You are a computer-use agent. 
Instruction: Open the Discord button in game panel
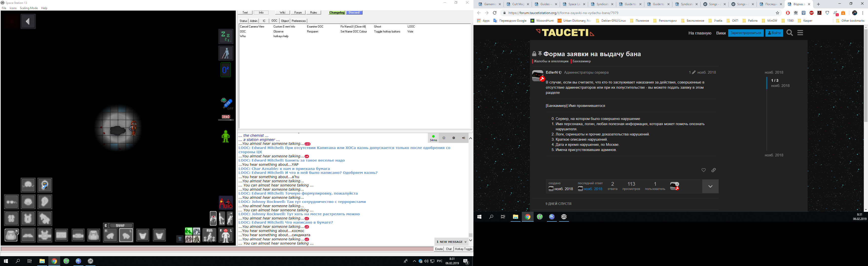(x=354, y=13)
